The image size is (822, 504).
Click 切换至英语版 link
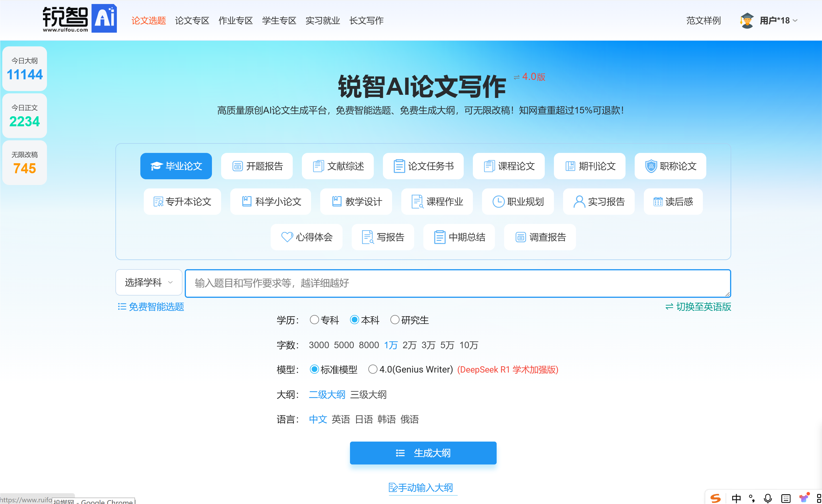(698, 306)
